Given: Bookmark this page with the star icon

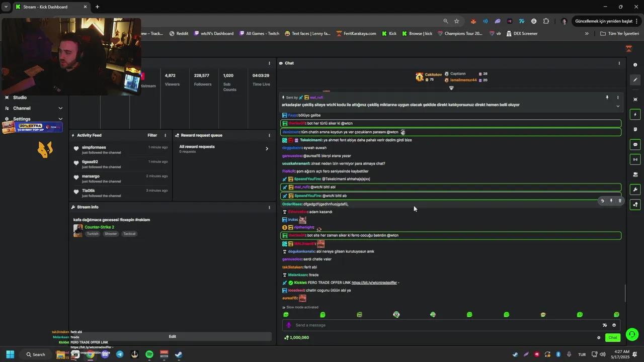Looking at the screenshot, I should coord(457,21).
